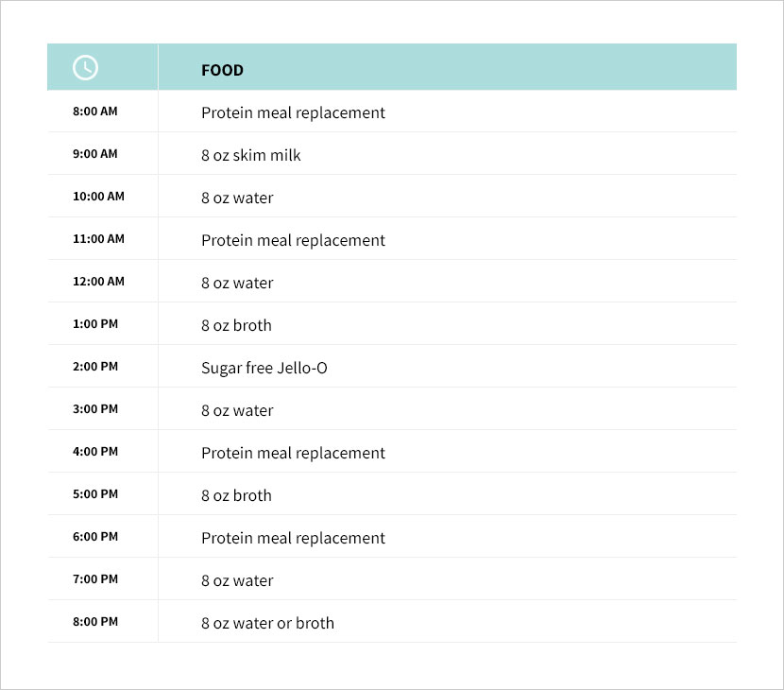Click the 11:00 AM Protein meal replacement
The height and width of the screenshot is (690, 784).
coord(293,240)
